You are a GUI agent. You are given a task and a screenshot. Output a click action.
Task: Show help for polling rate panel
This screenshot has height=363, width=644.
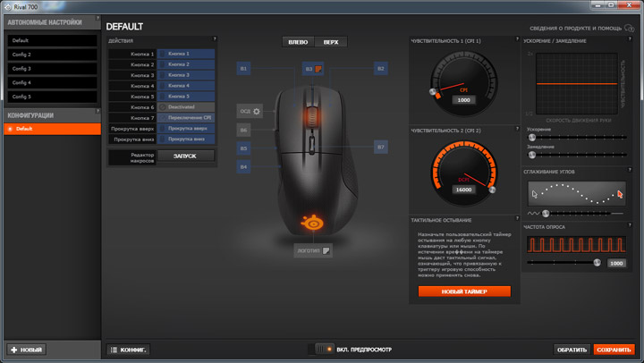click(x=630, y=225)
